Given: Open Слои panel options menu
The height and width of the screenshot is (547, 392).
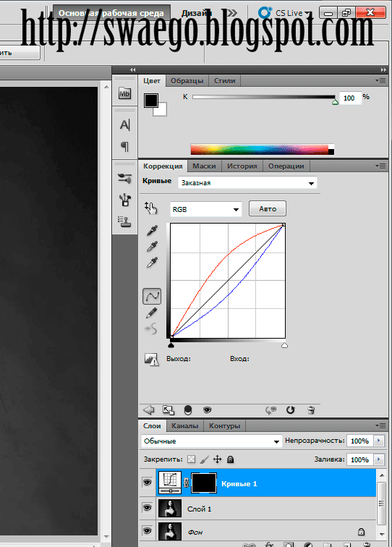Looking at the screenshot, I should click(380, 425).
